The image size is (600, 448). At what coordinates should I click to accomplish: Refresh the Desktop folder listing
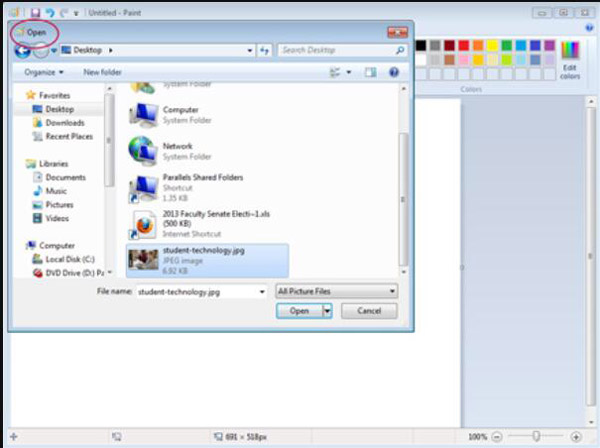tap(264, 51)
